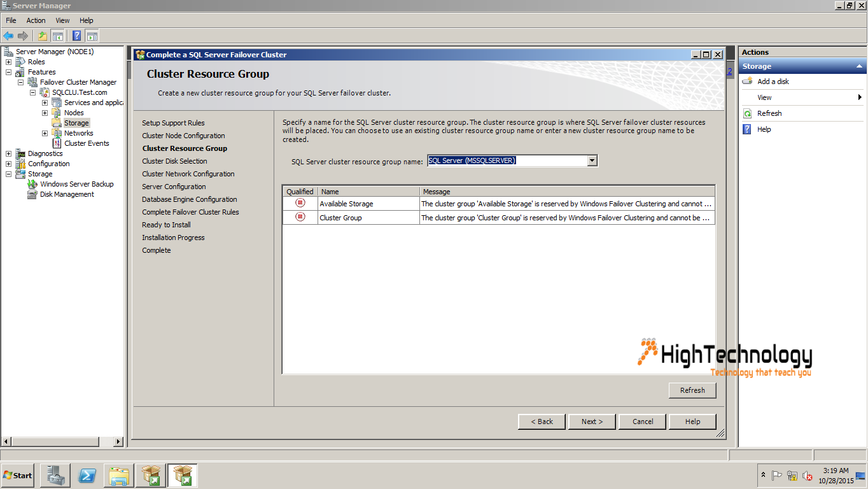Switch to the first SQL setup taskbar icon

click(151, 476)
